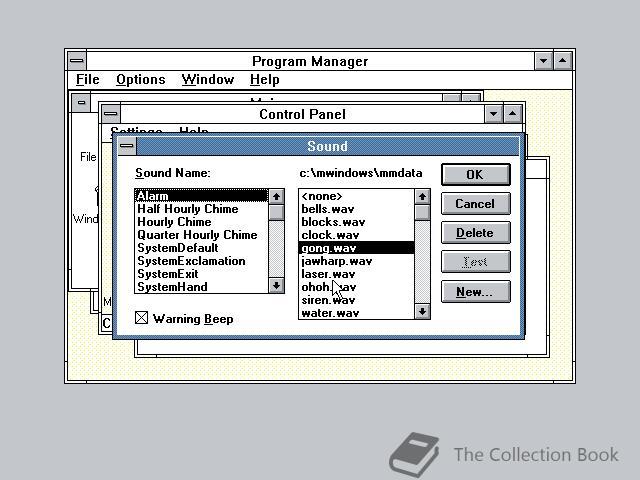The height and width of the screenshot is (480, 640).
Task: Select siren.wav file
Action: click(357, 300)
